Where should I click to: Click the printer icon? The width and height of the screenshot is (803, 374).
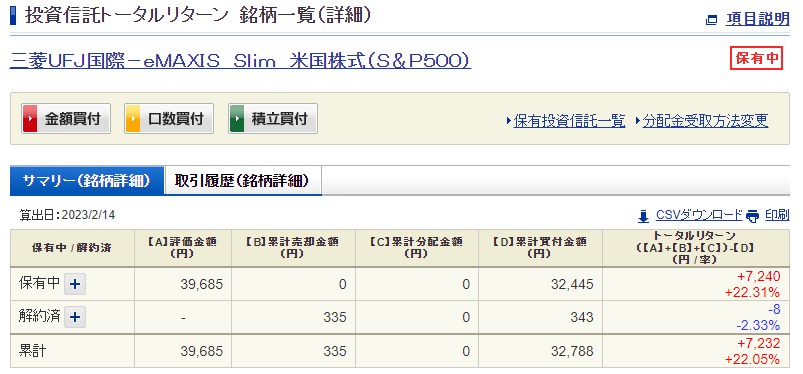coord(752,217)
